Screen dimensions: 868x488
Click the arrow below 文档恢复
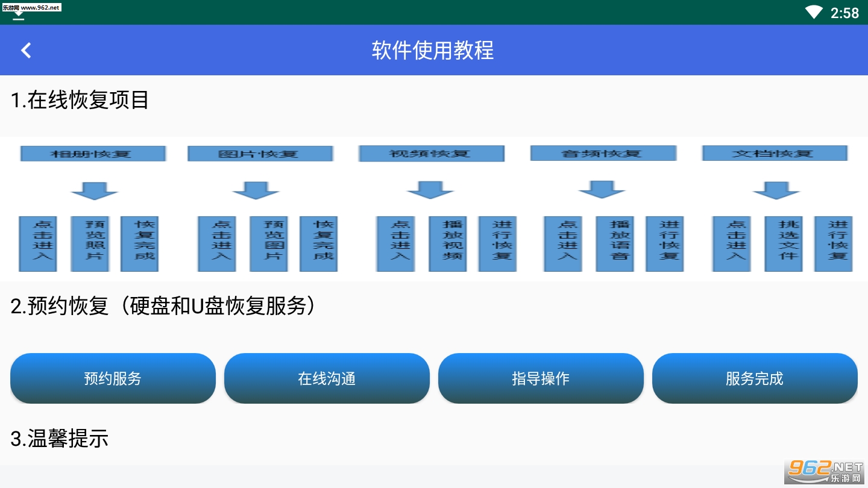click(x=776, y=190)
